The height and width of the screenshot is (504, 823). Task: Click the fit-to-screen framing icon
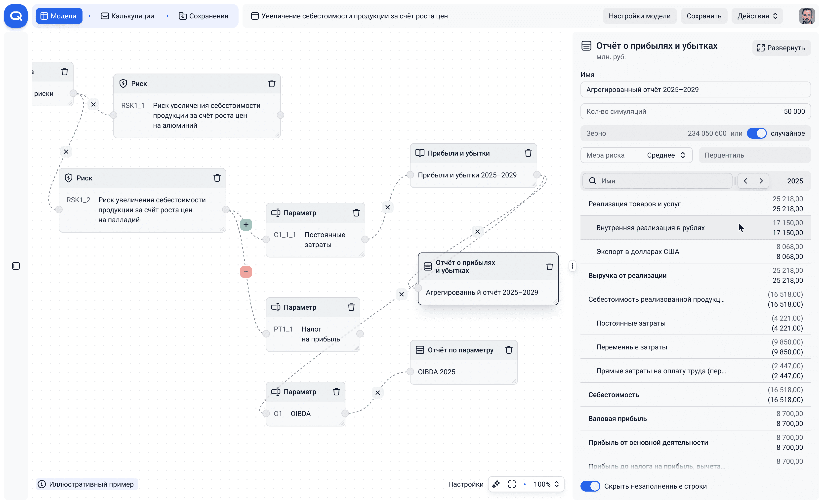[511, 484]
